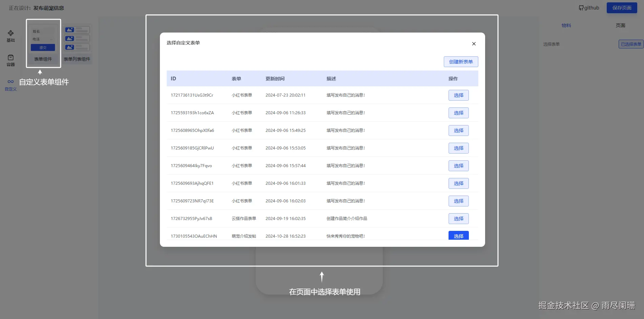The height and width of the screenshot is (319, 644).
Task: Click timestamp 2024-09-06 15:53:05
Action: (x=286, y=148)
